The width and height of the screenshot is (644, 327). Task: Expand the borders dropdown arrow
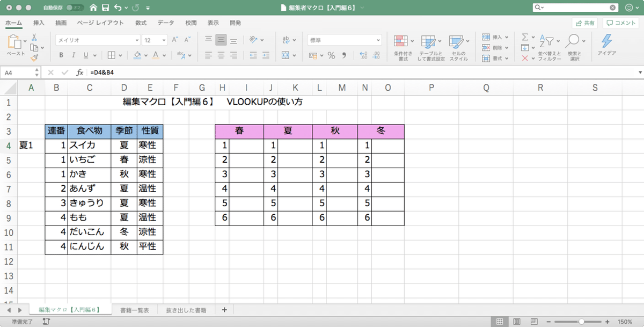120,55
